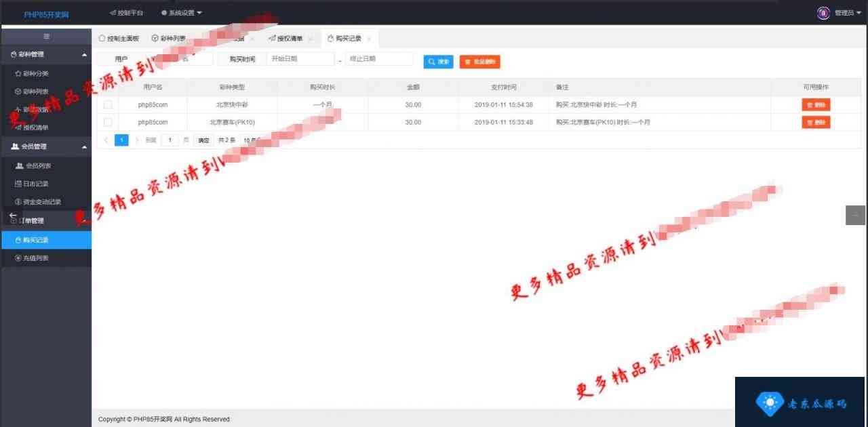Click the username search input

pos(179,59)
